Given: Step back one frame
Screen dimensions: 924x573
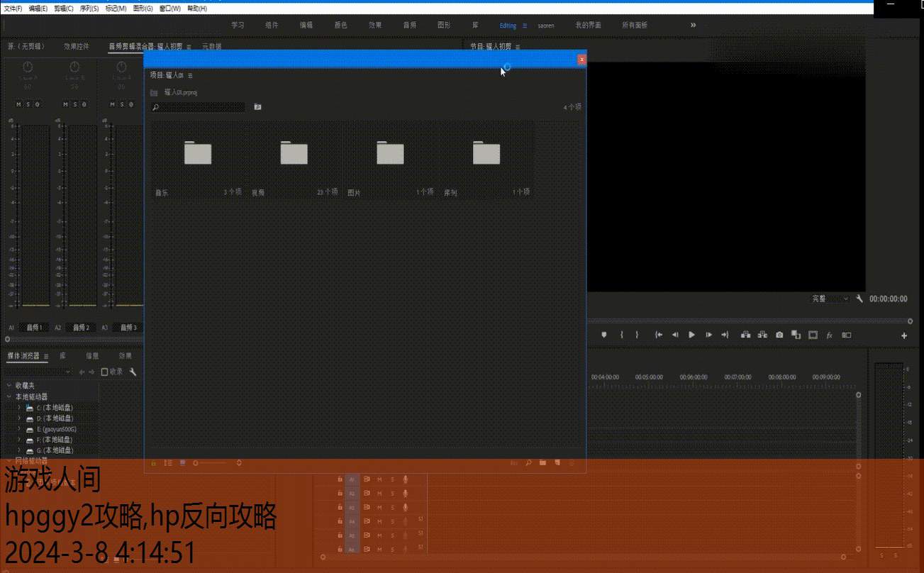Looking at the screenshot, I should [x=675, y=335].
